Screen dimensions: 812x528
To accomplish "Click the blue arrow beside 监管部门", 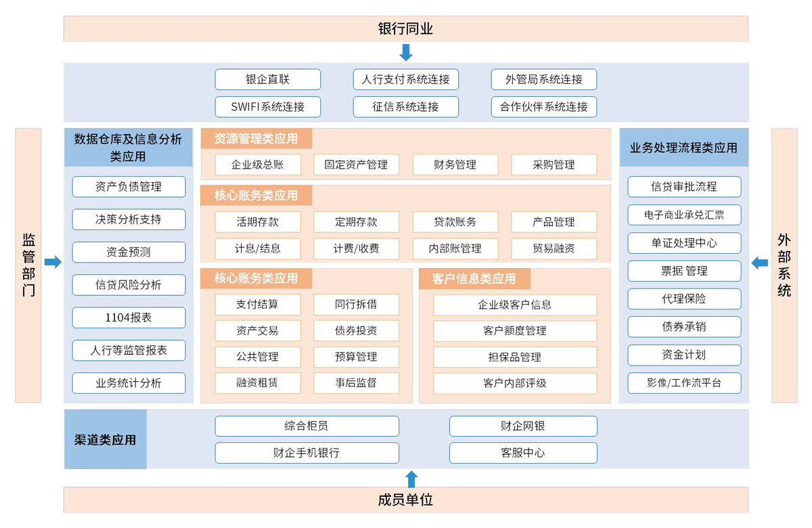I will pyautogui.click(x=53, y=262).
